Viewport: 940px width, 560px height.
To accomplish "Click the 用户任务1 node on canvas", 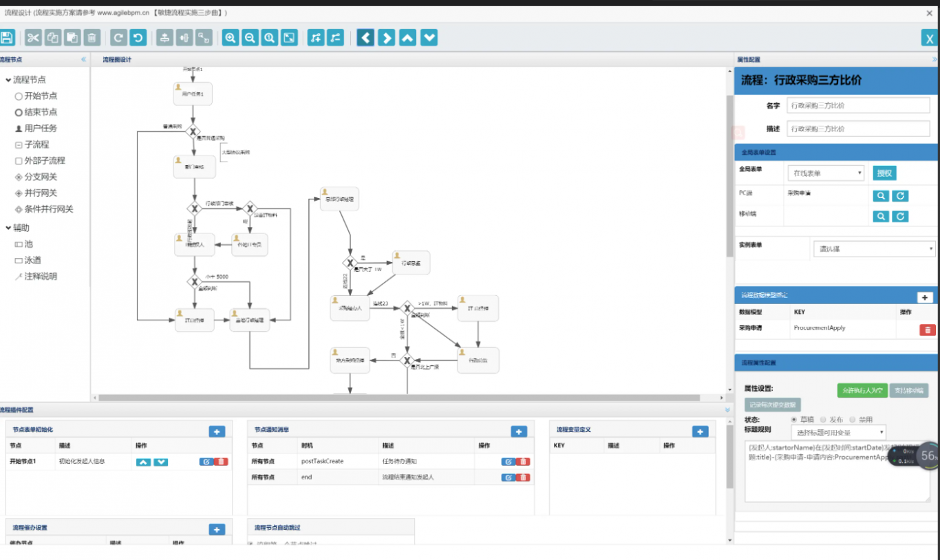I will click(193, 94).
